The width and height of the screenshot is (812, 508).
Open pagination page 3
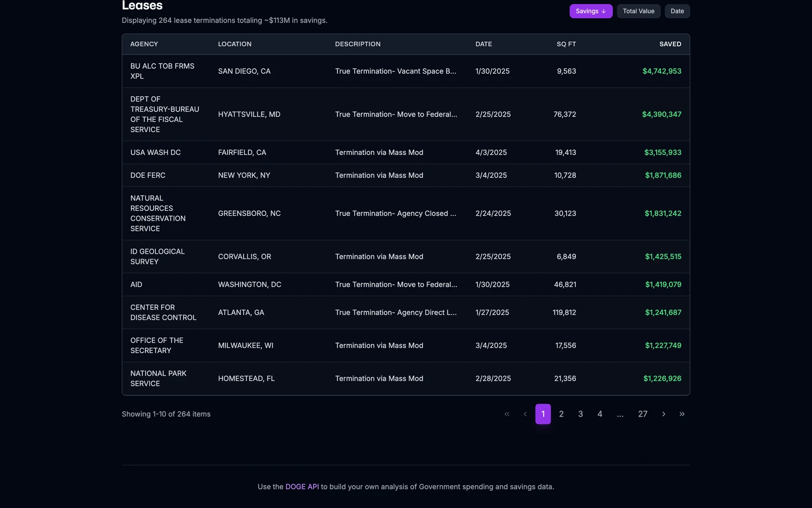click(581, 414)
